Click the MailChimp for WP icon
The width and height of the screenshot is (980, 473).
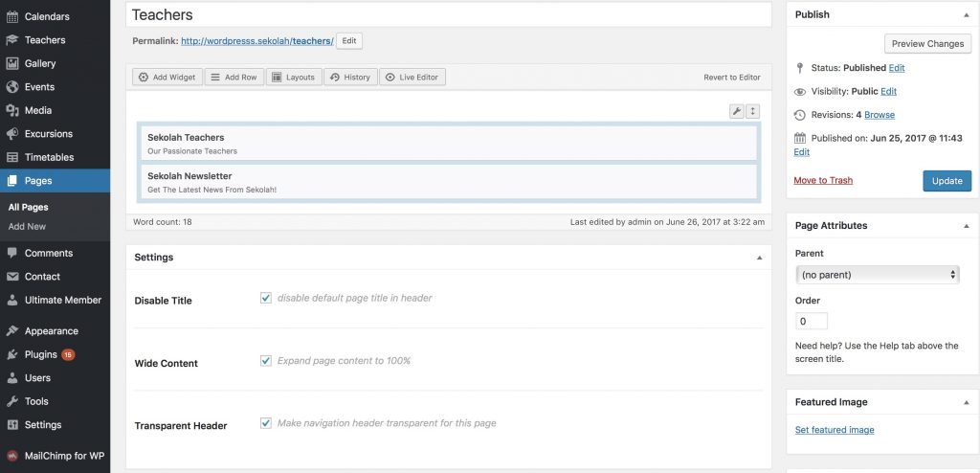pyautogui.click(x=11, y=456)
